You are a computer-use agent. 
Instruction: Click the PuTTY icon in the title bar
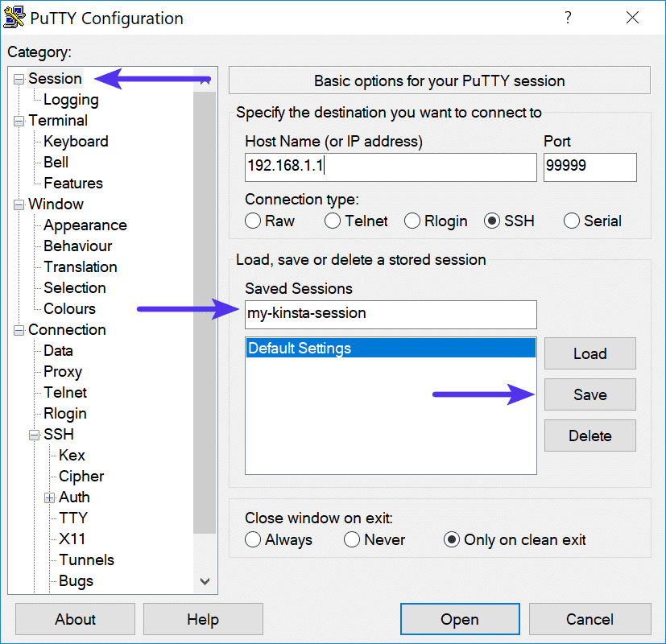coord(14,16)
